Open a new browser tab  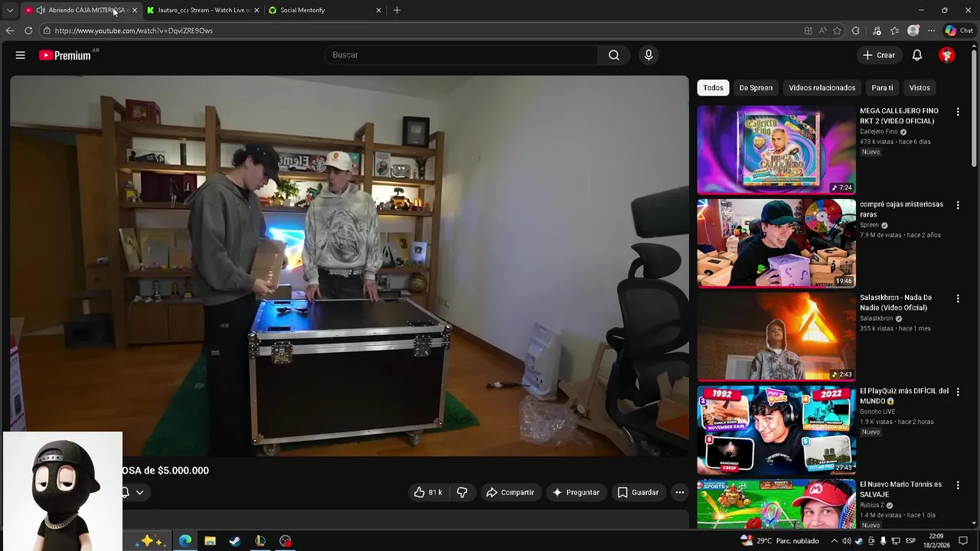click(x=397, y=10)
